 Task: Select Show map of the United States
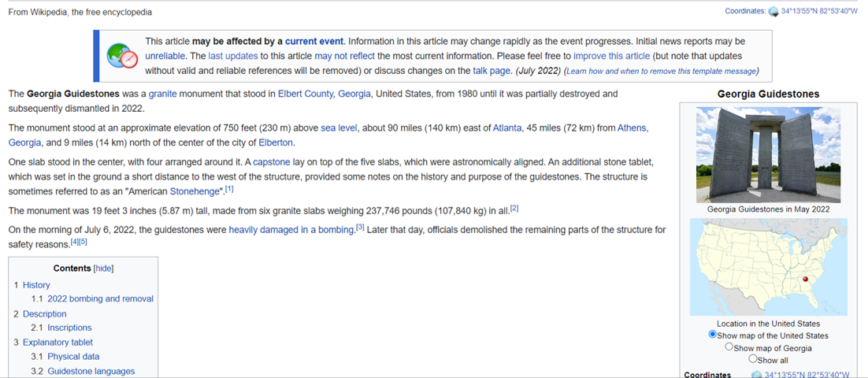(x=713, y=334)
